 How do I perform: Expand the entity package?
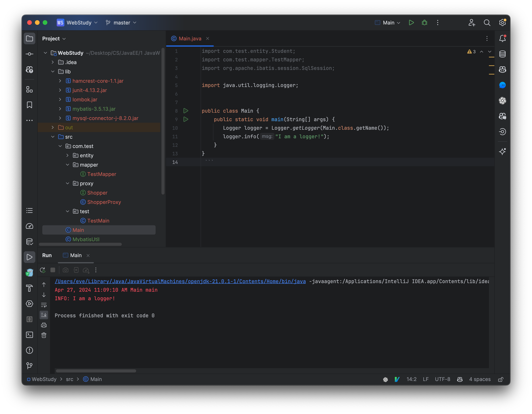pyautogui.click(x=68, y=155)
